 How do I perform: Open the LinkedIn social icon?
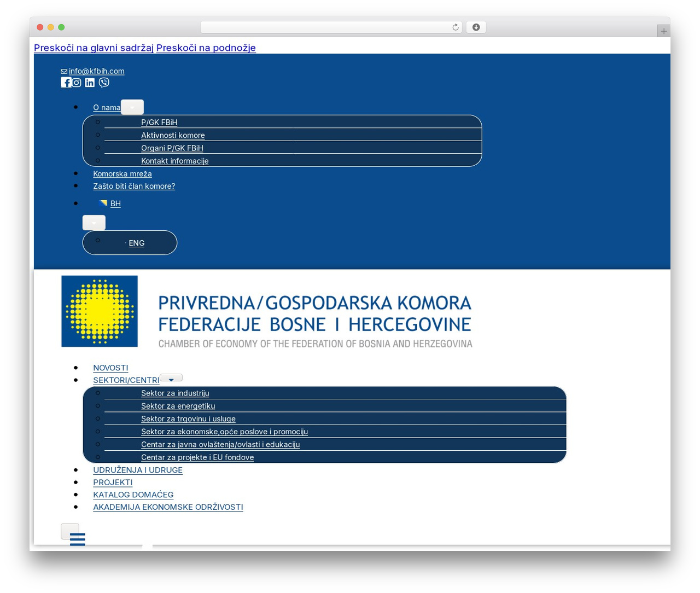(x=90, y=83)
